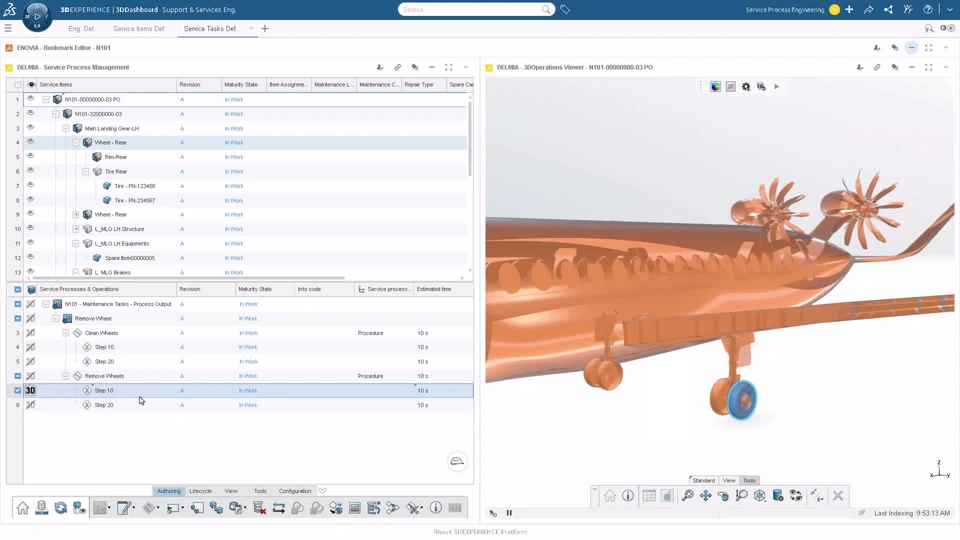960x540 pixels.
Task: Select the highlighted blue wheel in the 3D view
Action: click(742, 399)
